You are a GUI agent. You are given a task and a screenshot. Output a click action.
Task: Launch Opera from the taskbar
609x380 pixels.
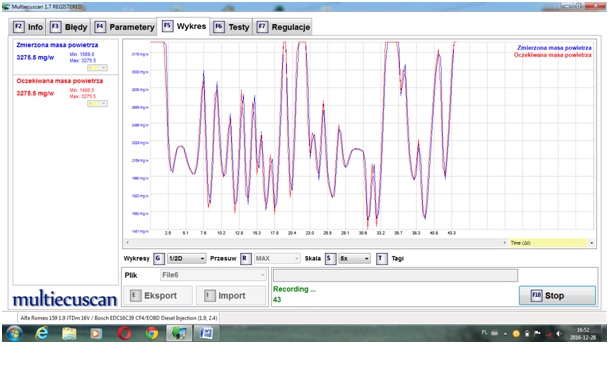(124, 333)
